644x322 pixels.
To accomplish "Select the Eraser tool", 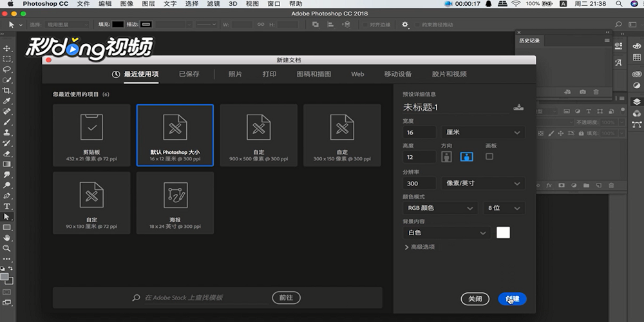I will pos(6,154).
